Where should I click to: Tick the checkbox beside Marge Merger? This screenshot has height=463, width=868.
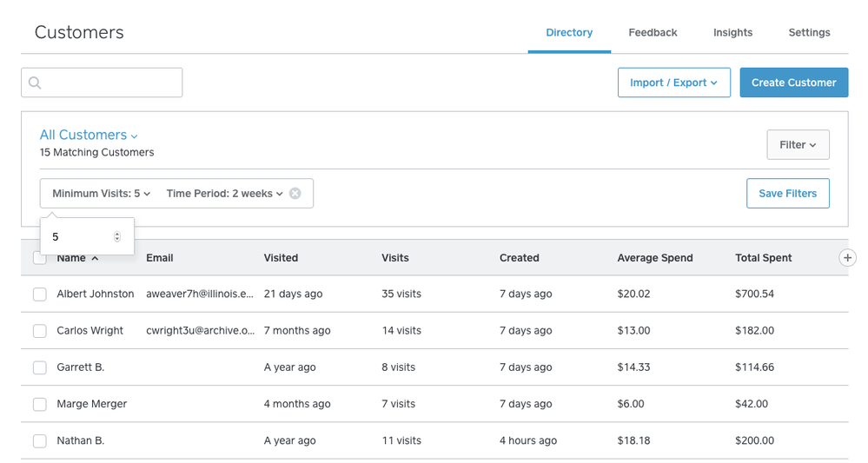click(x=40, y=404)
